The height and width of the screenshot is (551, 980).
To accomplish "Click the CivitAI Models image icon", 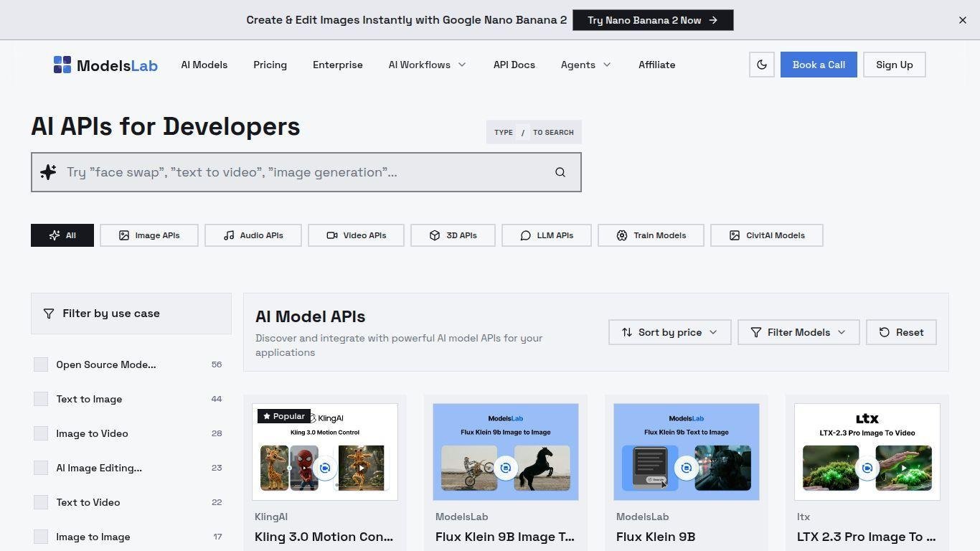I will 735,235.
